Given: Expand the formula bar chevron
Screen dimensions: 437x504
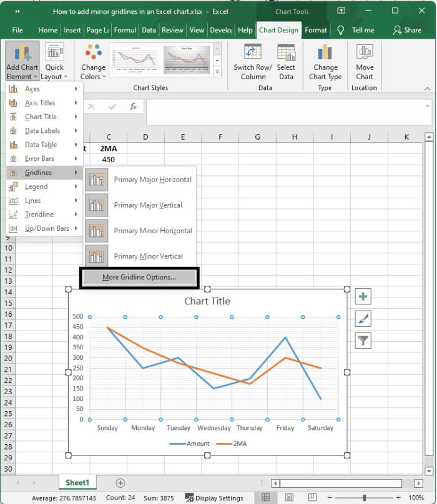Looking at the screenshot, I should (427, 106).
